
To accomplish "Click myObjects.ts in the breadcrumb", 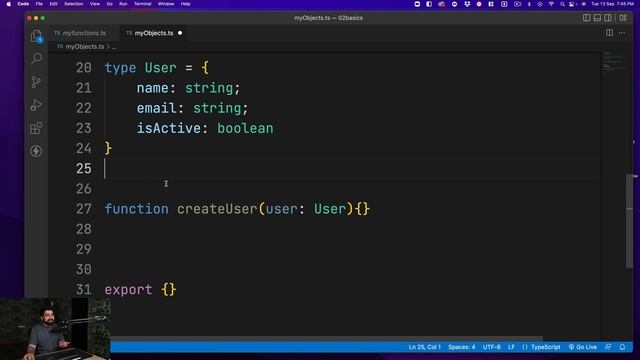I will point(84,47).
